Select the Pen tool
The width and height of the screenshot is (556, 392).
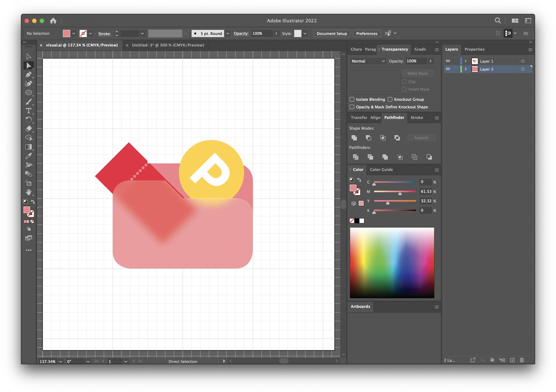coord(28,75)
